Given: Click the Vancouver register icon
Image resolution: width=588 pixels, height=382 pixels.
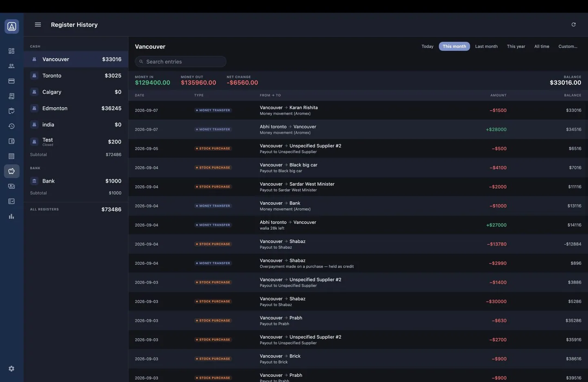Looking at the screenshot, I should pos(34,59).
